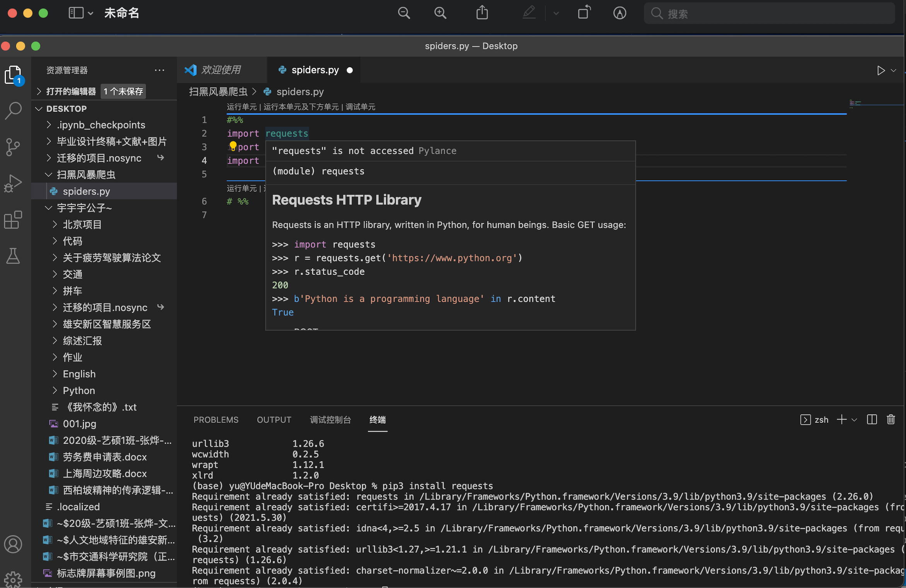This screenshot has width=906, height=588.
Task: Run the Python file with play icon
Action: coord(881,70)
